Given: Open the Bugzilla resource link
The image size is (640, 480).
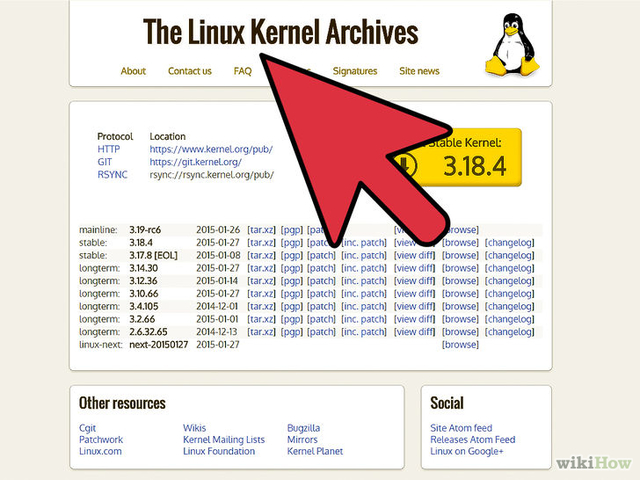Looking at the screenshot, I should click(303, 428).
